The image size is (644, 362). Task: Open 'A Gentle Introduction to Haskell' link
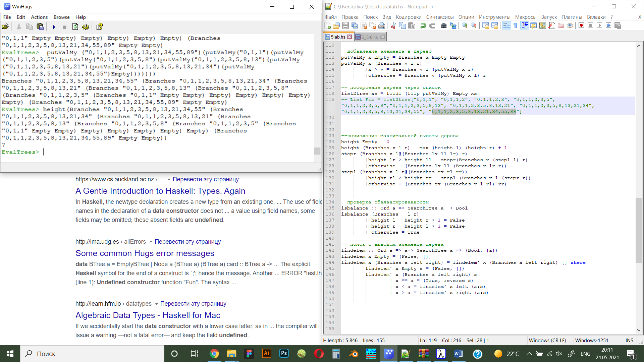(160, 191)
